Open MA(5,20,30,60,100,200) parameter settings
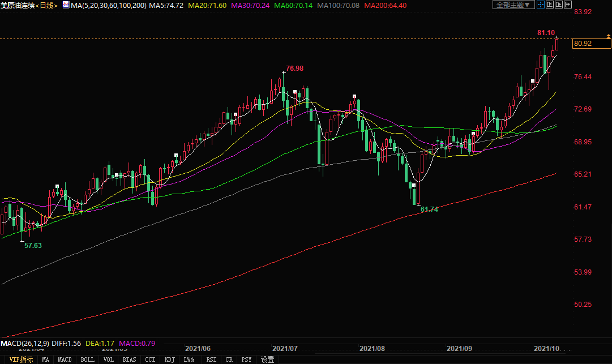 (x=109, y=5)
